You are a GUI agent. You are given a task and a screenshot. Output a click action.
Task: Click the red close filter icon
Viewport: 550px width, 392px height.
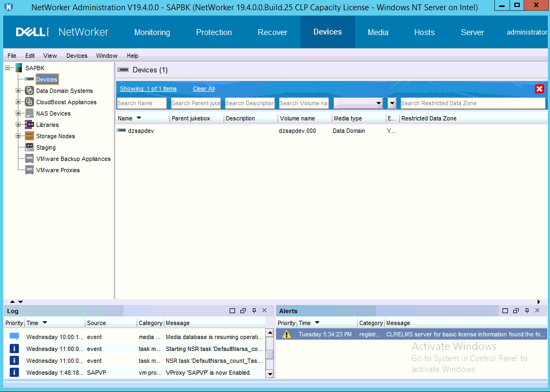point(539,89)
